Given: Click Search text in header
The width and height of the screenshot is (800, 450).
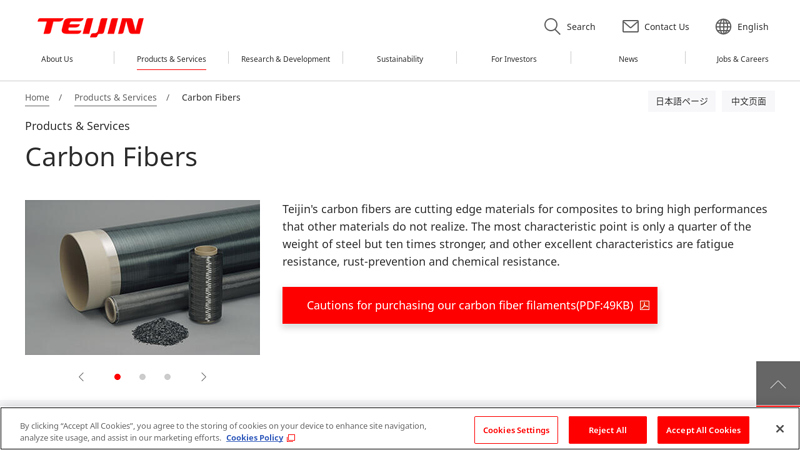Looking at the screenshot, I should [581, 27].
